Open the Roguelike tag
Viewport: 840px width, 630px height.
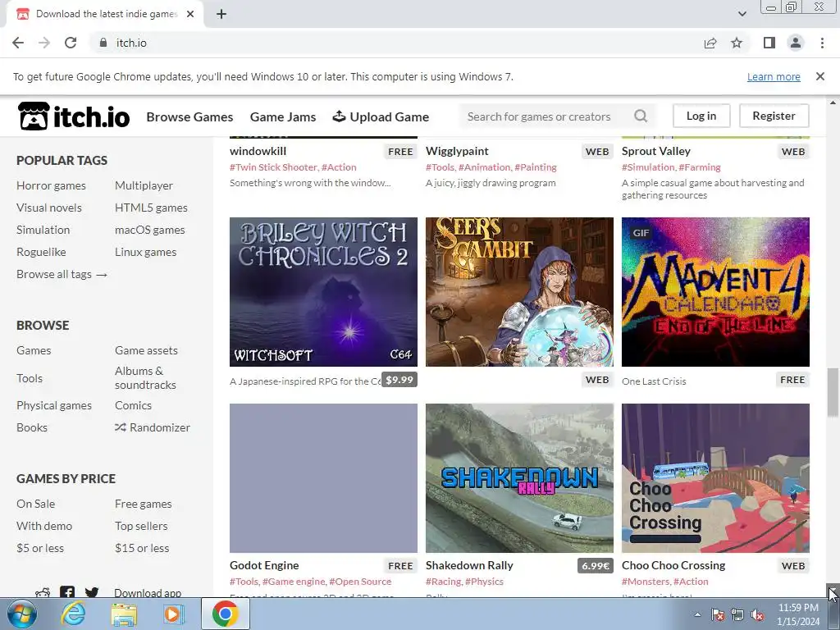click(41, 252)
